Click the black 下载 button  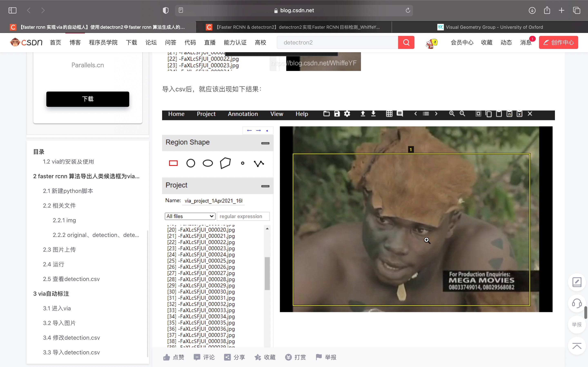coord(88,99)
